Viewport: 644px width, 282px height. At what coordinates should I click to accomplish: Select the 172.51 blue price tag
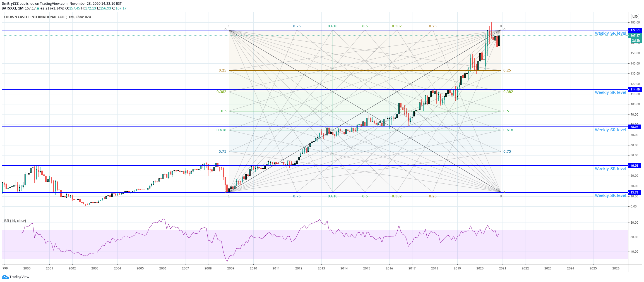pyautogui.click(x=635, y=30)
